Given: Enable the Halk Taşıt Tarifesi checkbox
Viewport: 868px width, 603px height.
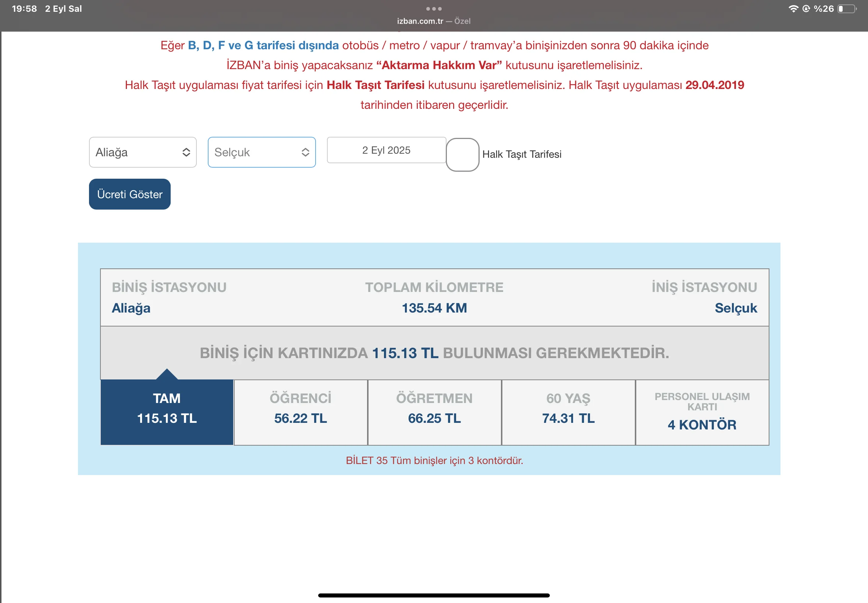Looking at the screenshot, I should (462, 154).
